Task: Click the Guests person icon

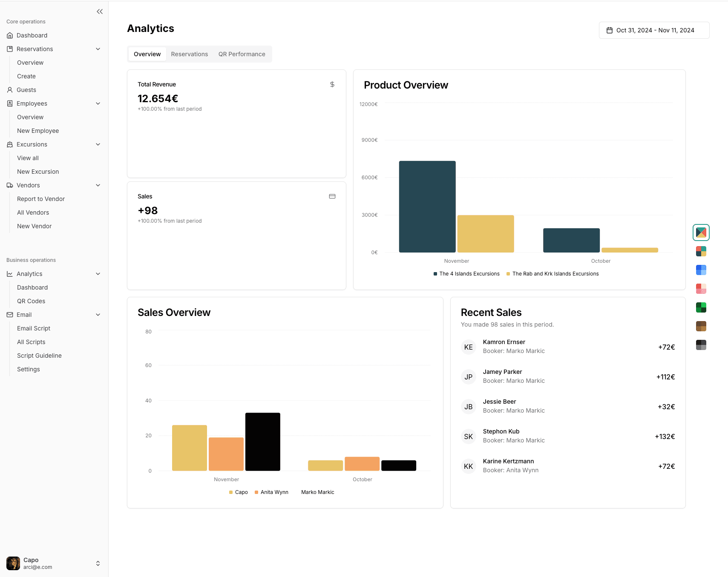Action: tap(10, 90)
